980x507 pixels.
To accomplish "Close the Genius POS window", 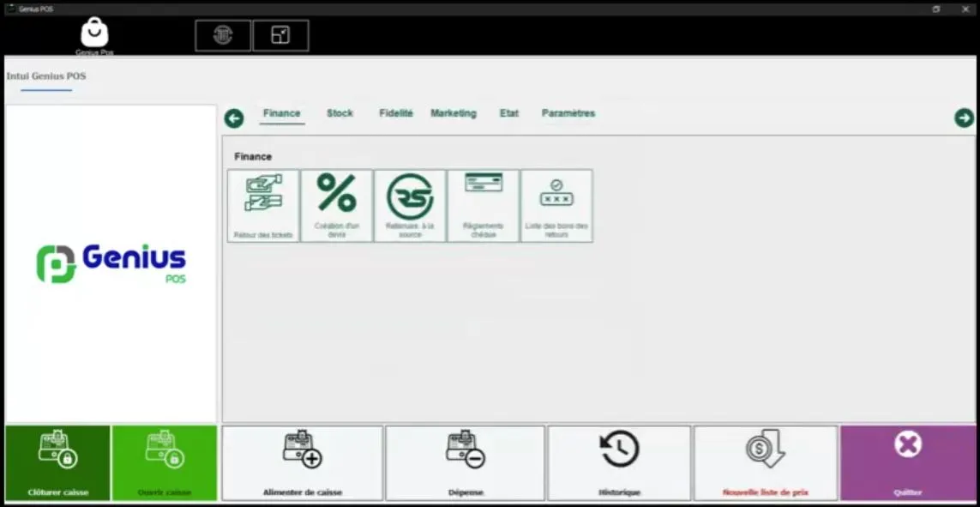I will pyautogui.click(x=965, y=9).
